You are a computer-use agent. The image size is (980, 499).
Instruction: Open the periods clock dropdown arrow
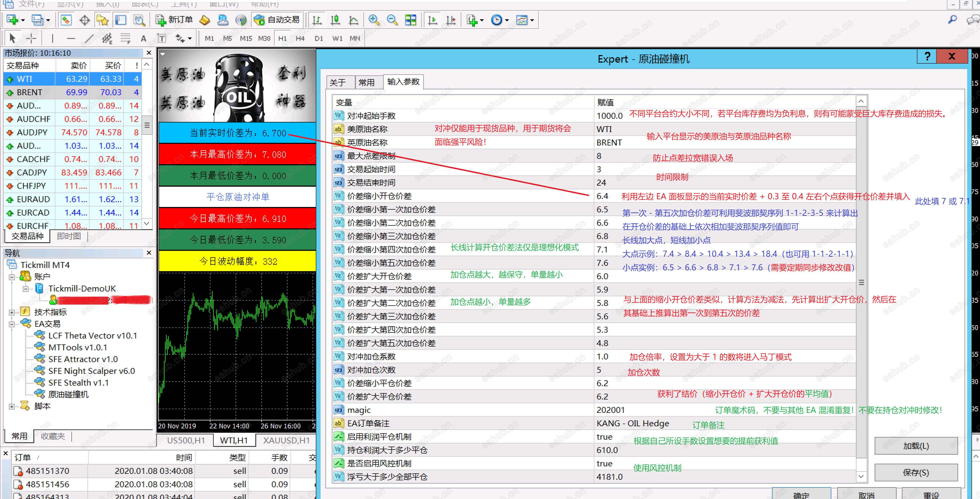coord(507,20)
